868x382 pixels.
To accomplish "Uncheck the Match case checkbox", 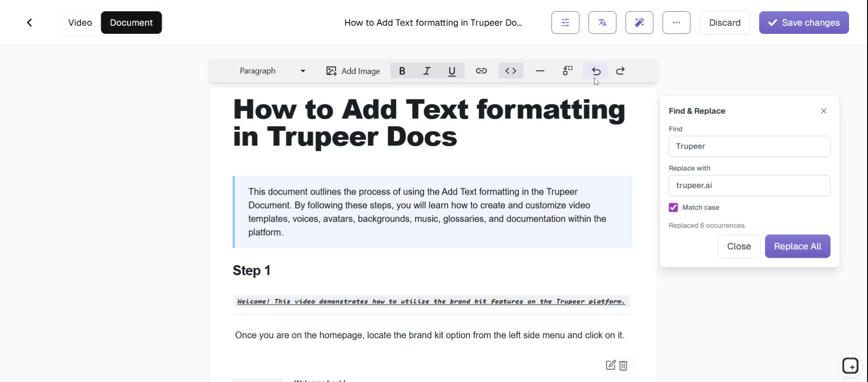I will pos(673,207).
